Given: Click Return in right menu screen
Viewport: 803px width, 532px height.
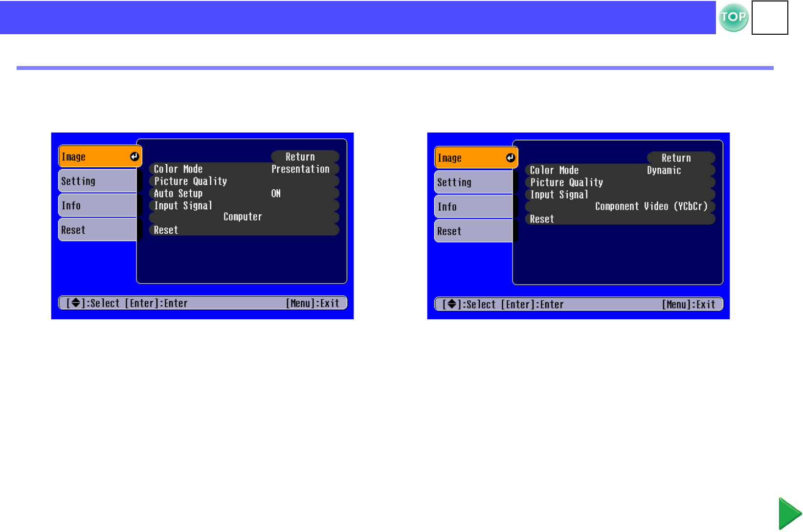Looking at the screenshot, I should [681, 158].
